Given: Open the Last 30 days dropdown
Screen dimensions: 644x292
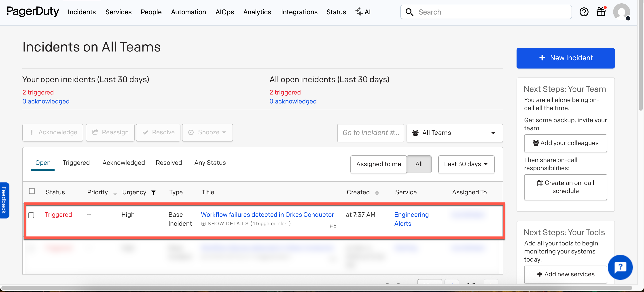Looking at the screenshot, I should (466, 164).
